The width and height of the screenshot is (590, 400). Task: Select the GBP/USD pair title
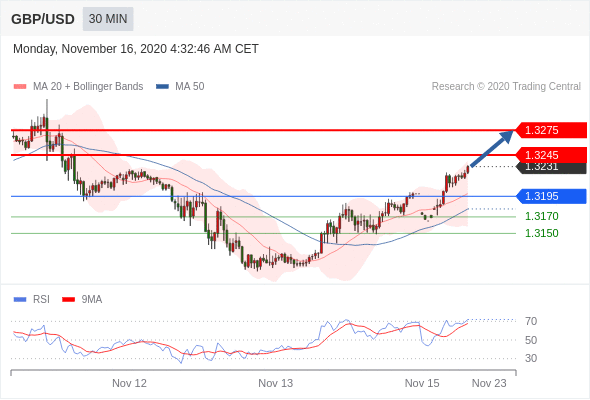click(x=43, y=19)
